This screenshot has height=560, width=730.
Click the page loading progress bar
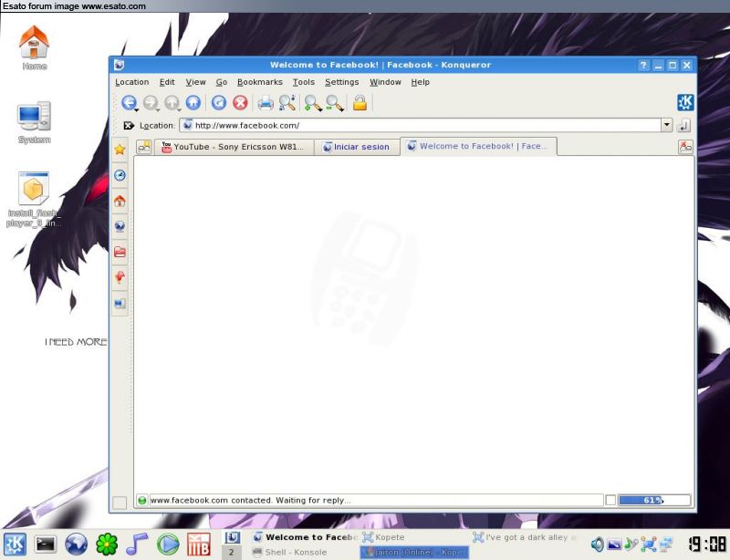coord(653,500)
